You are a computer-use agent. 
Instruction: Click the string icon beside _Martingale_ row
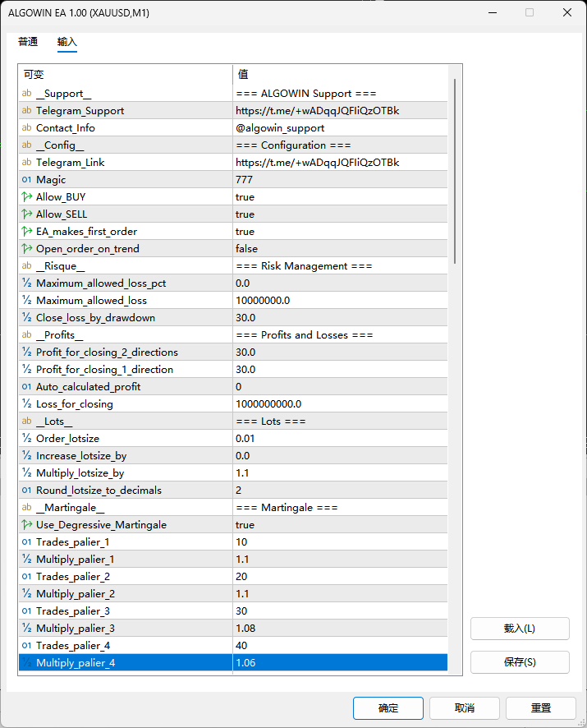(27, 508)
